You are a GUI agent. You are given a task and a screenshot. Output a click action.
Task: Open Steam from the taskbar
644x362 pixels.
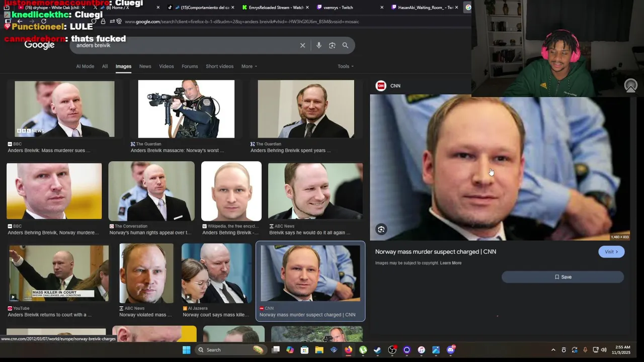click(x=378, y=350)
